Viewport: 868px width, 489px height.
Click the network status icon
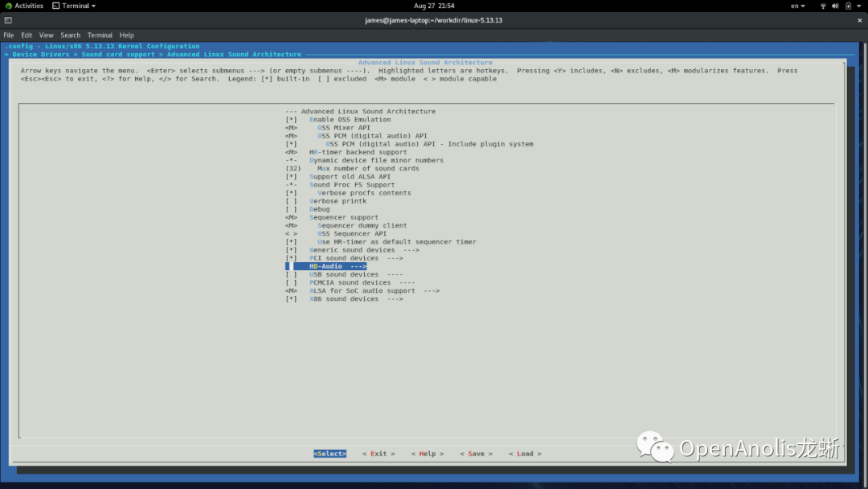[823, 6]
